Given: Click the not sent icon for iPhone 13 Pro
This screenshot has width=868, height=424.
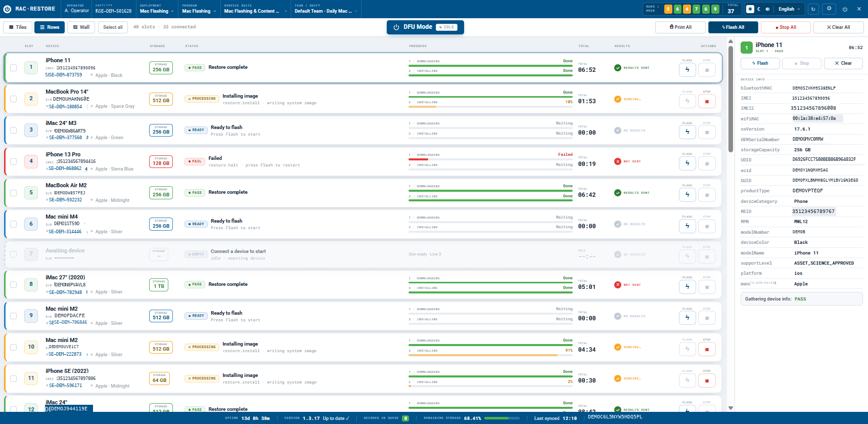Looking at the screenshot, I should [x=618, y=161].
